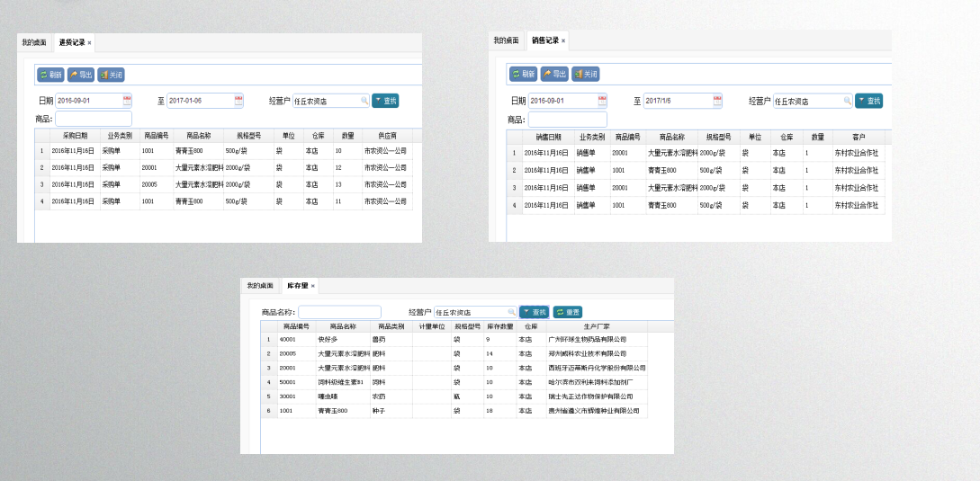
Task: Close the 销售记录 tab via its x
Action: (x=563, y=40)
